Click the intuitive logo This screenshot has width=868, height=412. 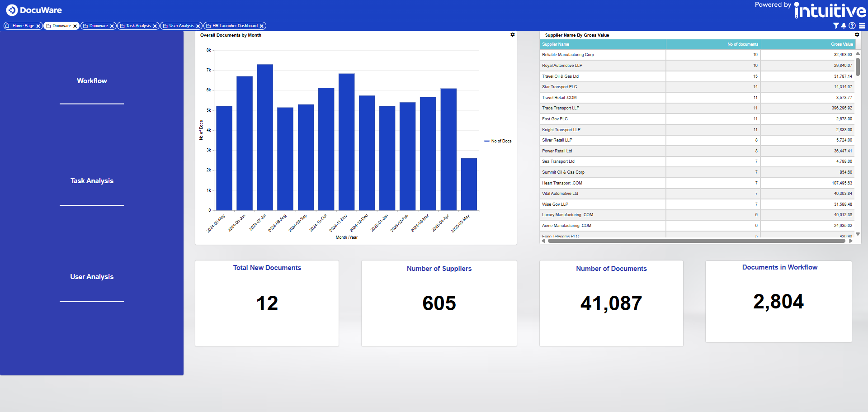click(830, 11)
